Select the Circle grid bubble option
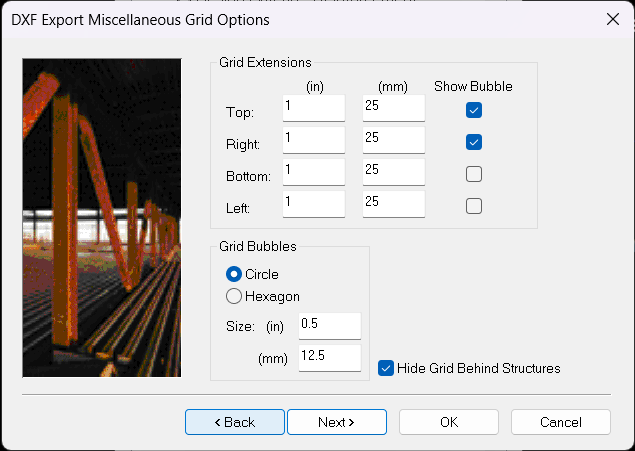The image size is (635, 451). [234, 274]
